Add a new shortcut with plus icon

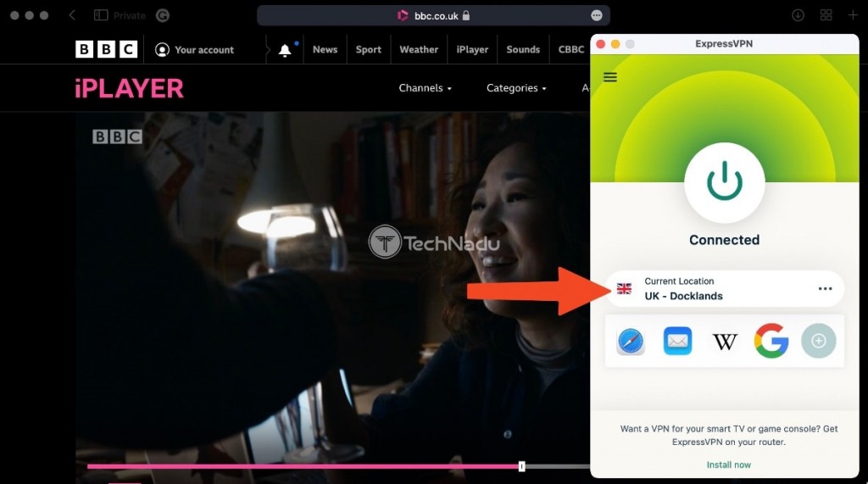(x=818, y=341)
